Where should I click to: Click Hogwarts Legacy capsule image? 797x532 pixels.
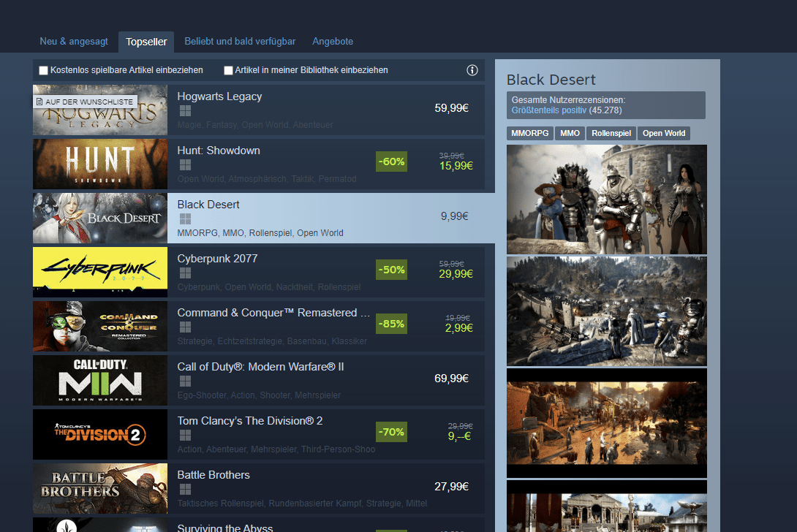coord(100,110)
